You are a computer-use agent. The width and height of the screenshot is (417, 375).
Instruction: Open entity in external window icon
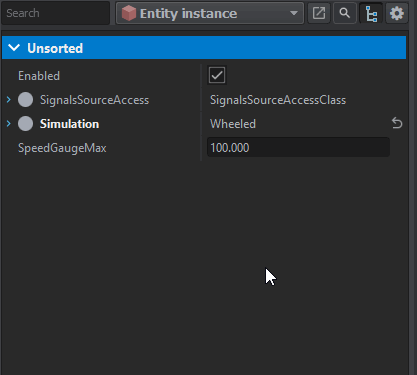point(319,13)
